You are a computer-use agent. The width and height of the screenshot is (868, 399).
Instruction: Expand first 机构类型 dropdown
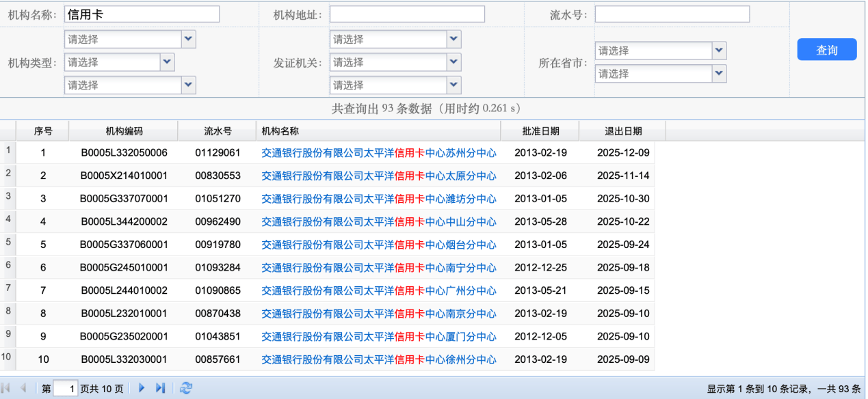click(x=189, y=40)
